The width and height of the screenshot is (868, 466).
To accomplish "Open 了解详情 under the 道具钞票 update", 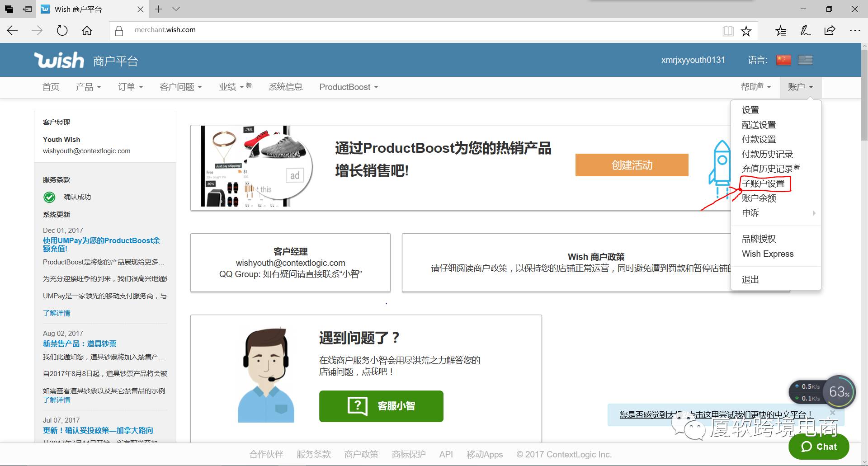I will coord(57,400).
